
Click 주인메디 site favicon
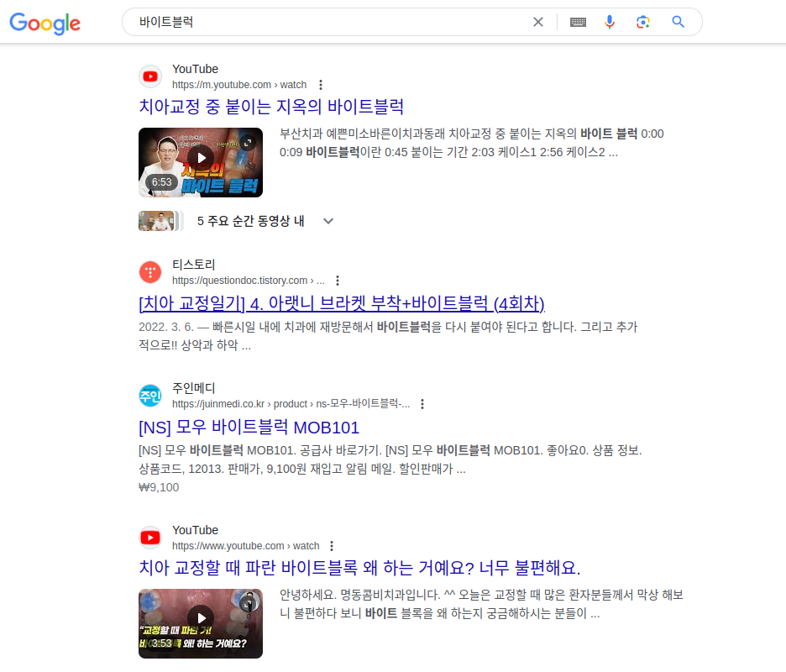149,396
